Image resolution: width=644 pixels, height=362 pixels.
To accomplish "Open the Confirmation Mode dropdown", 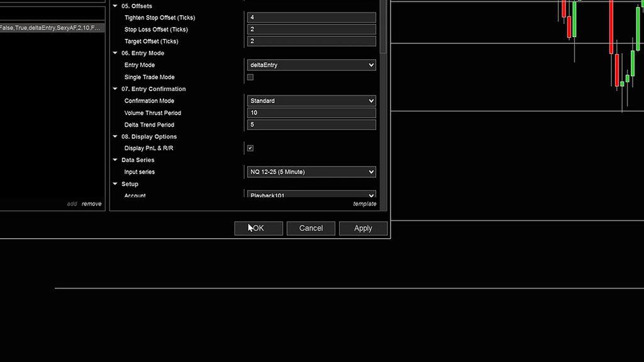I will pos(312,101).
